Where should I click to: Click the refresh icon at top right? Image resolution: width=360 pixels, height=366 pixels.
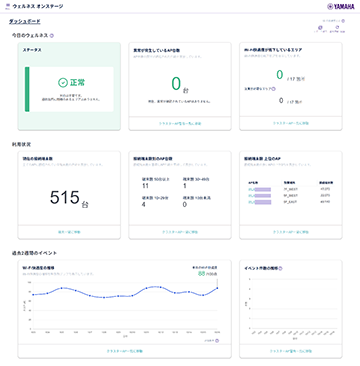[337, 28]
